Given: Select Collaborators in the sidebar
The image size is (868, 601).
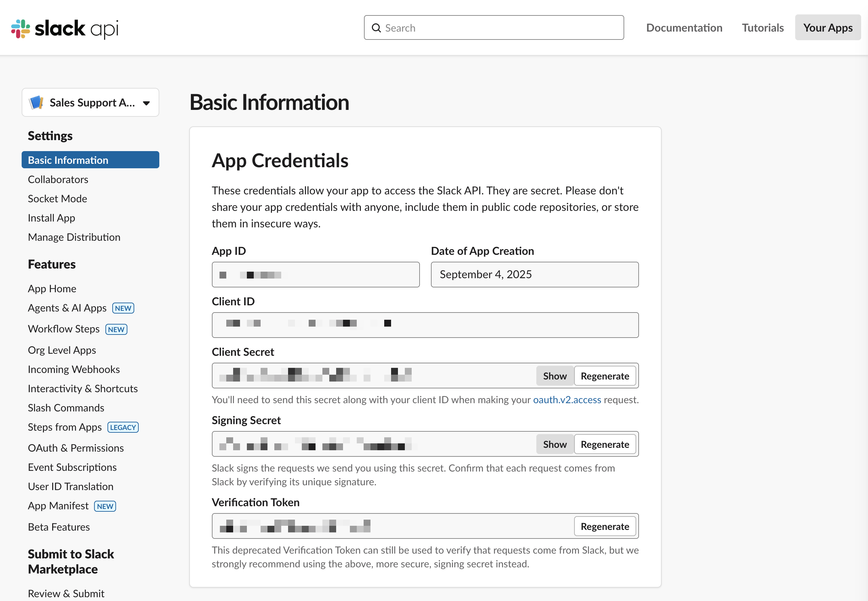Looking at the screenshot, I should coord(58,179).
